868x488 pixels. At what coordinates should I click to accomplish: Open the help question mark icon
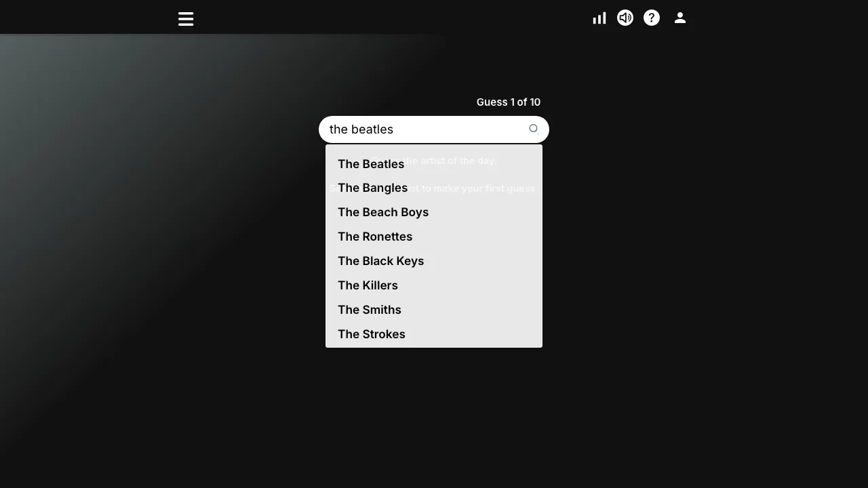652,18
